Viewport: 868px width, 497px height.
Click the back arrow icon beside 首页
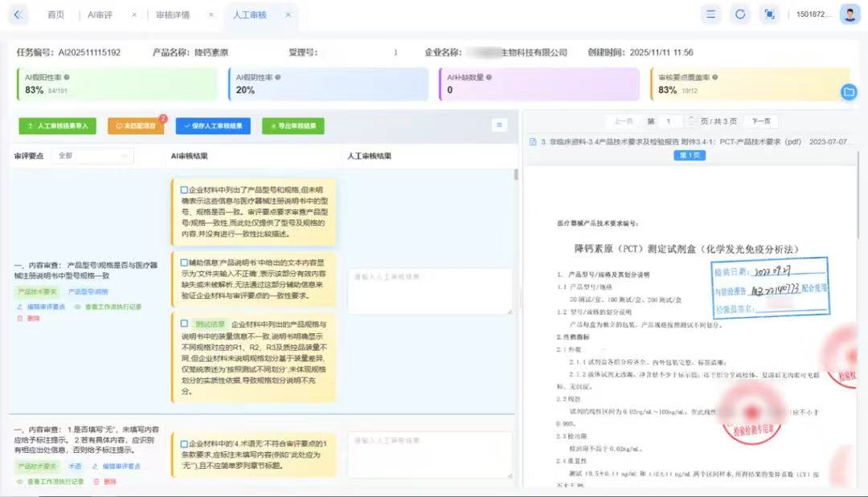coord(18,15)
